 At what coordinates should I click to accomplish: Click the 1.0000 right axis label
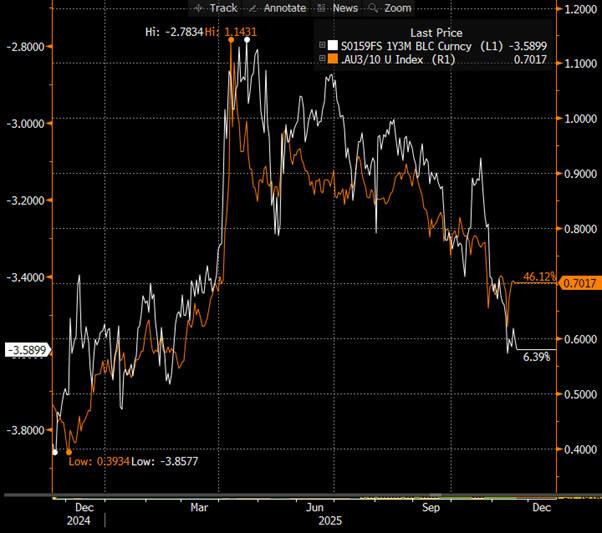(x=580, y=119)
